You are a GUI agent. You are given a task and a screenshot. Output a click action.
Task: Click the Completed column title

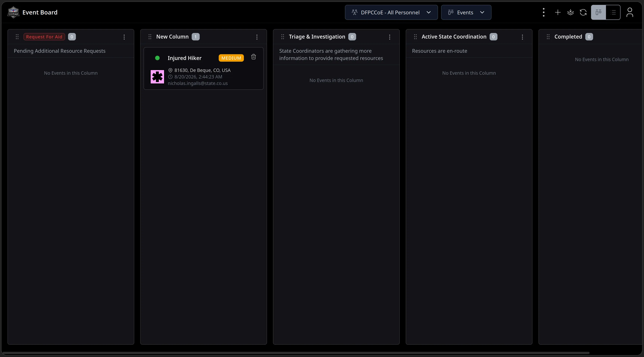(x=568, y=37)
